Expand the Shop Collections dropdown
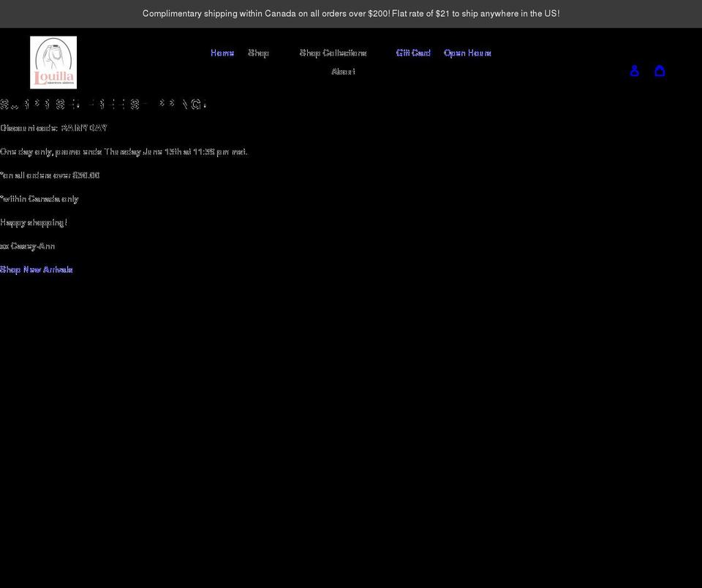702x588 pixels. [333, 52]
